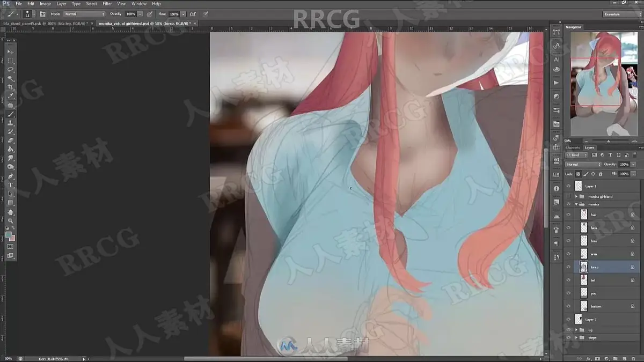Select the Hand tool

[10, 212]
